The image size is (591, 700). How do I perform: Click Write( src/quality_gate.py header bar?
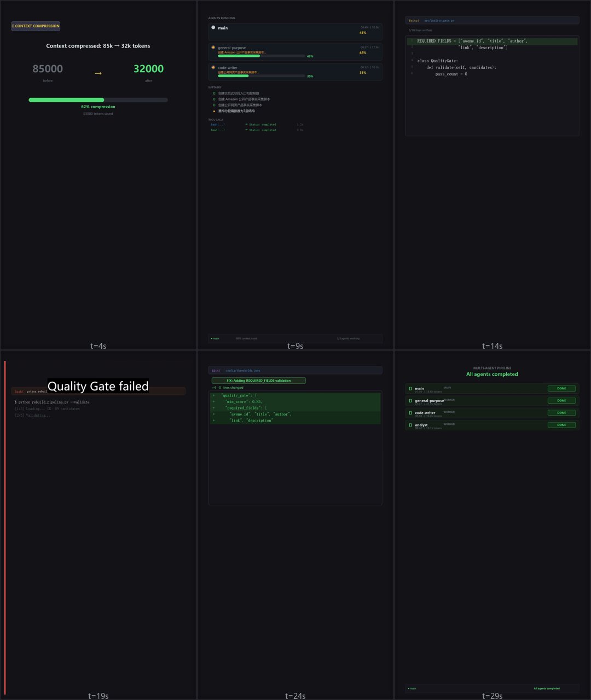(492, 20)
